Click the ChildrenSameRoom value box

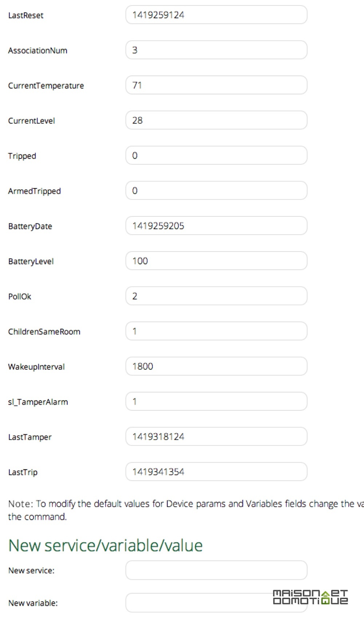216,331
